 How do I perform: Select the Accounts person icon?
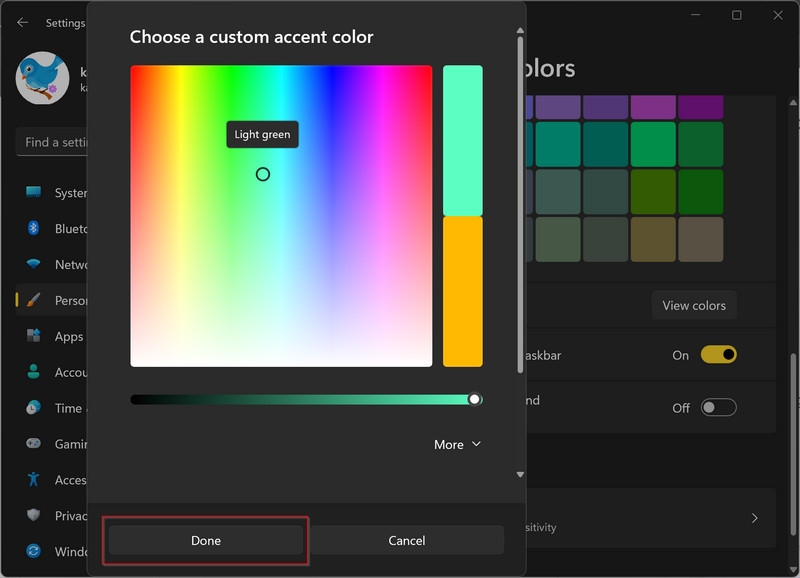(34, 371)
